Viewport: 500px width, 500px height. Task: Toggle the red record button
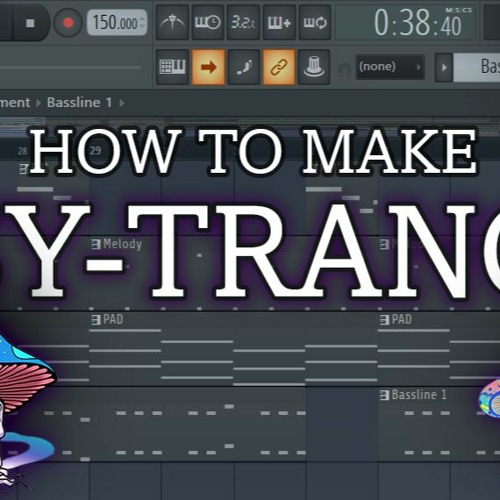coord(68,23)
